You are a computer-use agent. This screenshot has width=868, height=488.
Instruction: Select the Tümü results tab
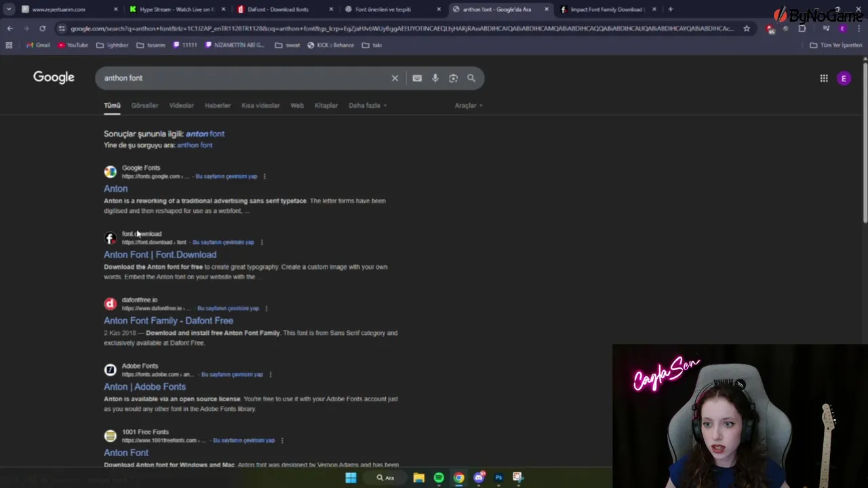112,106
